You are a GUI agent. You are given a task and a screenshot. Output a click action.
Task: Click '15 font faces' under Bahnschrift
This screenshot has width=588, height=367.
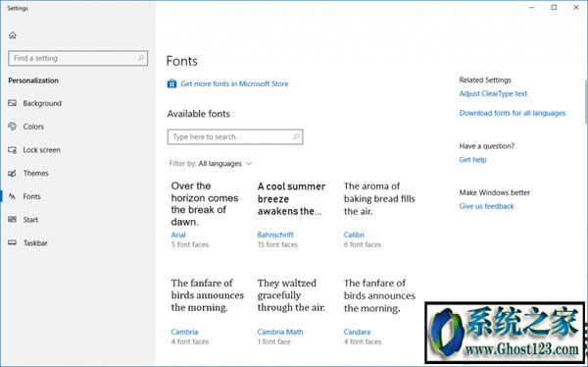click(277, 244)
